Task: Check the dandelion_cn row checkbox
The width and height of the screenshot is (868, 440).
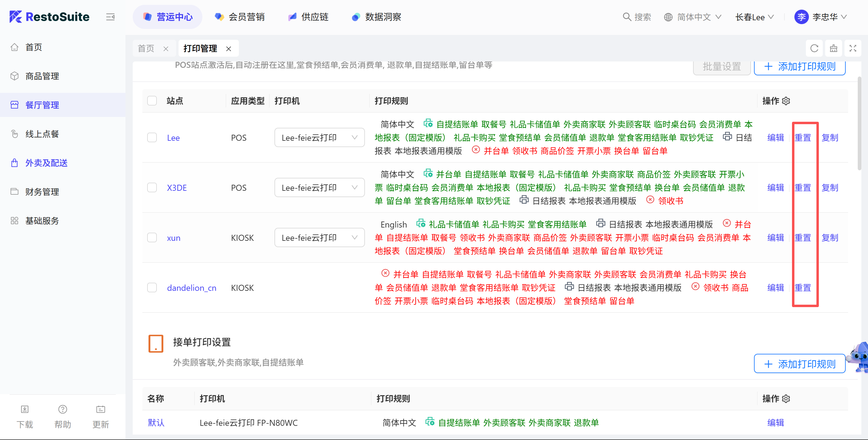Action: [x=152, y=288]
